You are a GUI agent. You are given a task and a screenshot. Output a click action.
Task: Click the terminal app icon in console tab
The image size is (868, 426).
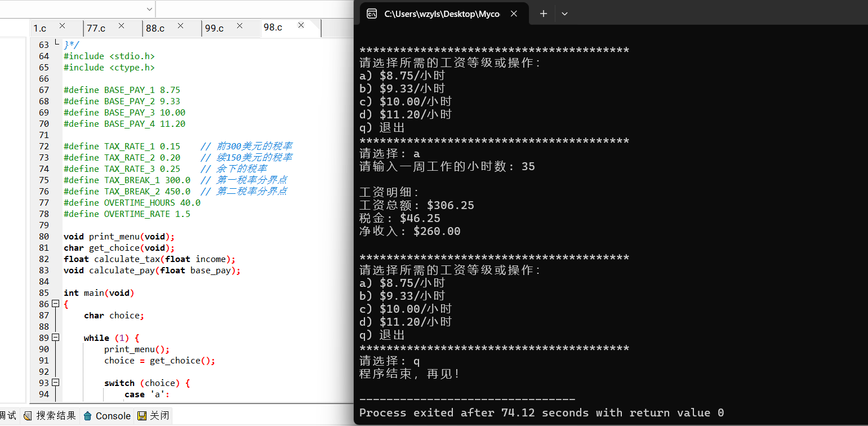(372, 14)
